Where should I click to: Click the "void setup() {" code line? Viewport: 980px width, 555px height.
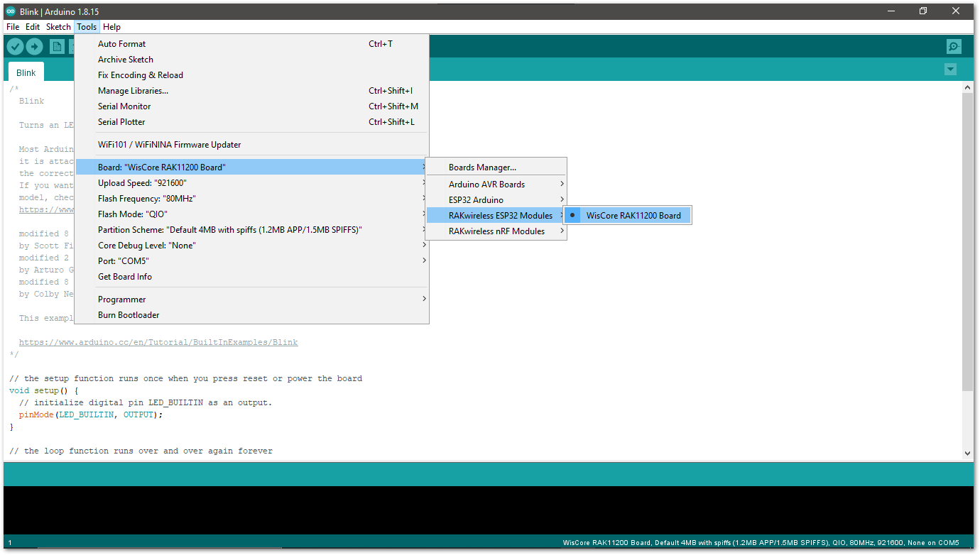click(43, 390)
